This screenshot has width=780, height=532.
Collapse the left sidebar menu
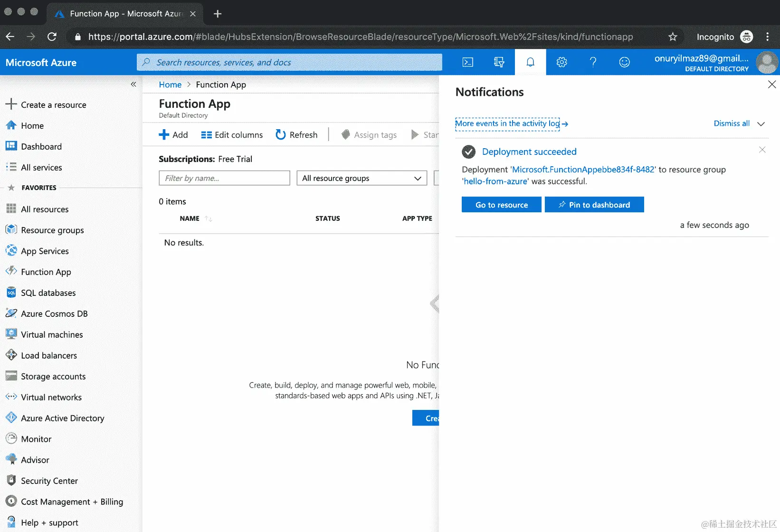[133, 84]
